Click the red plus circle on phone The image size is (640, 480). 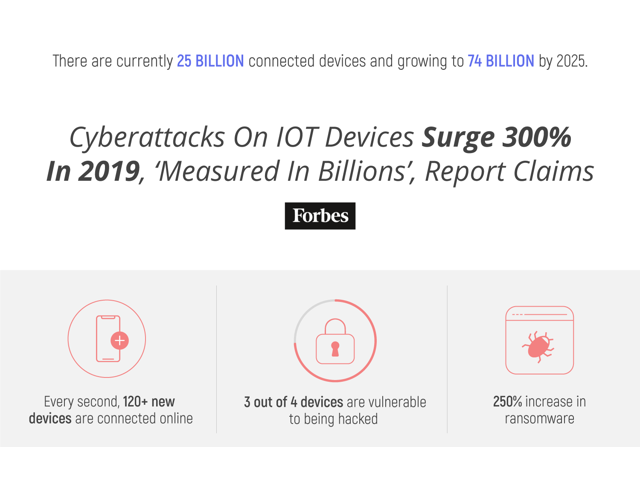pos(120,340)
